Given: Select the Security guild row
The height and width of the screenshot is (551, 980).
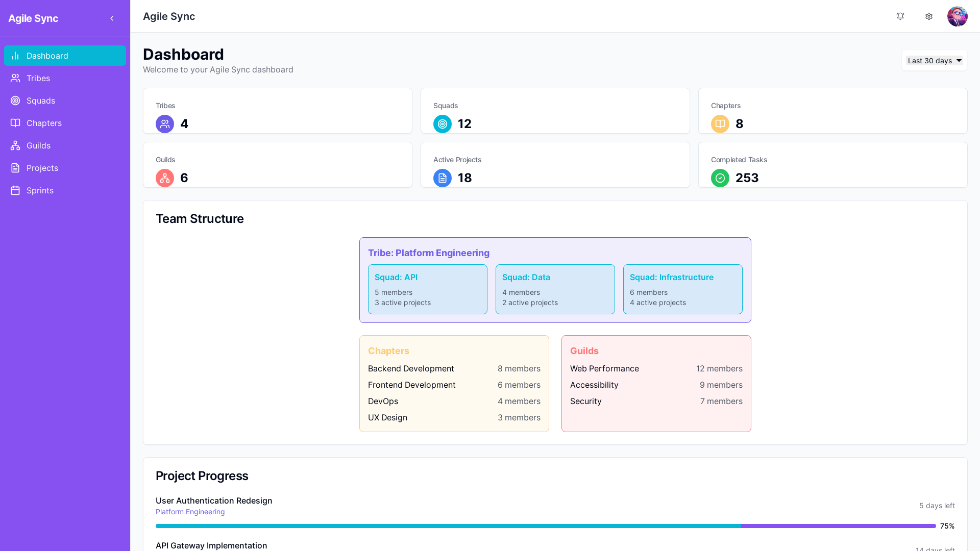Looking at the screenshot, I should [656, 401].
